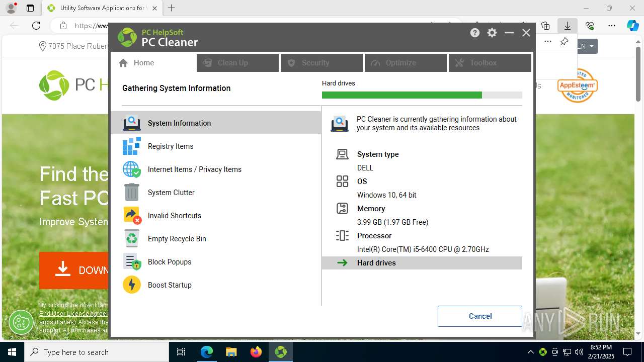Pin the Edge downloads flyout

tap(565, 42)
